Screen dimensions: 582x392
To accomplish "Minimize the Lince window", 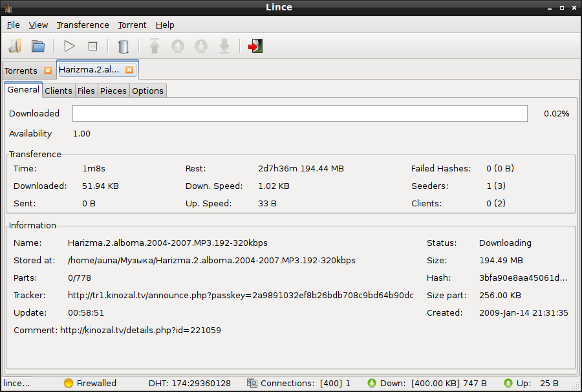I will [550, 8].
